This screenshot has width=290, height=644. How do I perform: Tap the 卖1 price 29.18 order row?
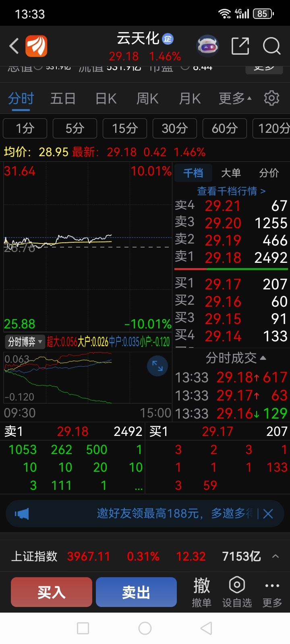[x=231, y=257]
